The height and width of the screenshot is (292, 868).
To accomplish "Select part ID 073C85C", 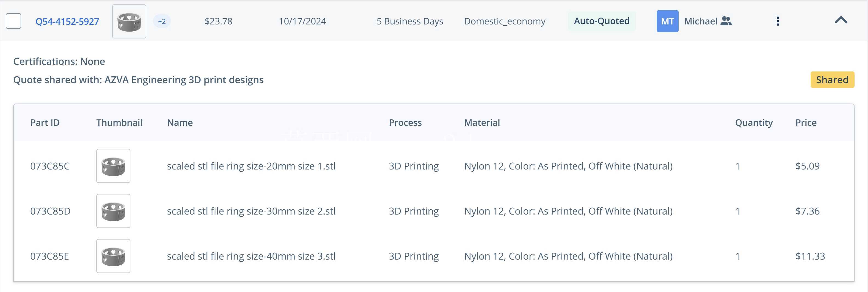I will 50,166.
